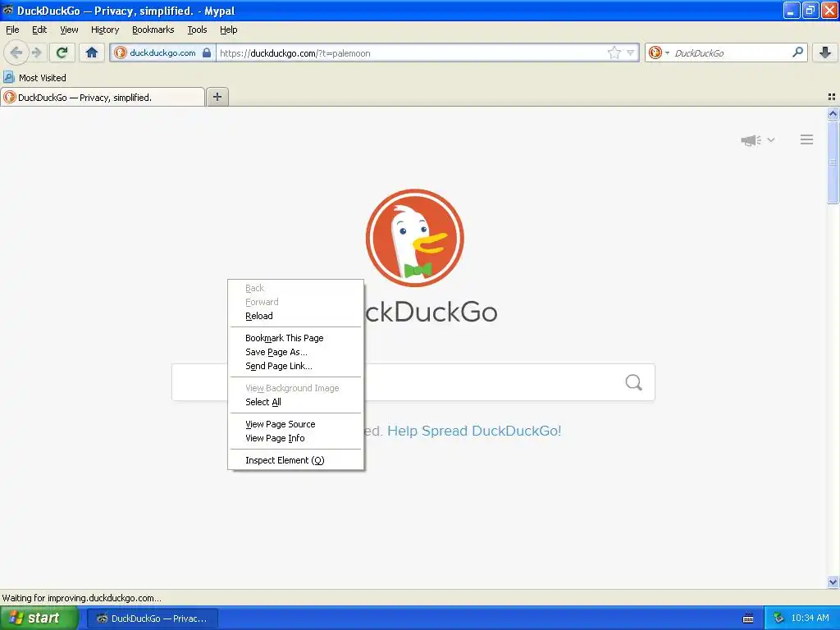Click the network tray icon near clock
The width and height of the screenshot is (840, 630).
pos(778,619)
